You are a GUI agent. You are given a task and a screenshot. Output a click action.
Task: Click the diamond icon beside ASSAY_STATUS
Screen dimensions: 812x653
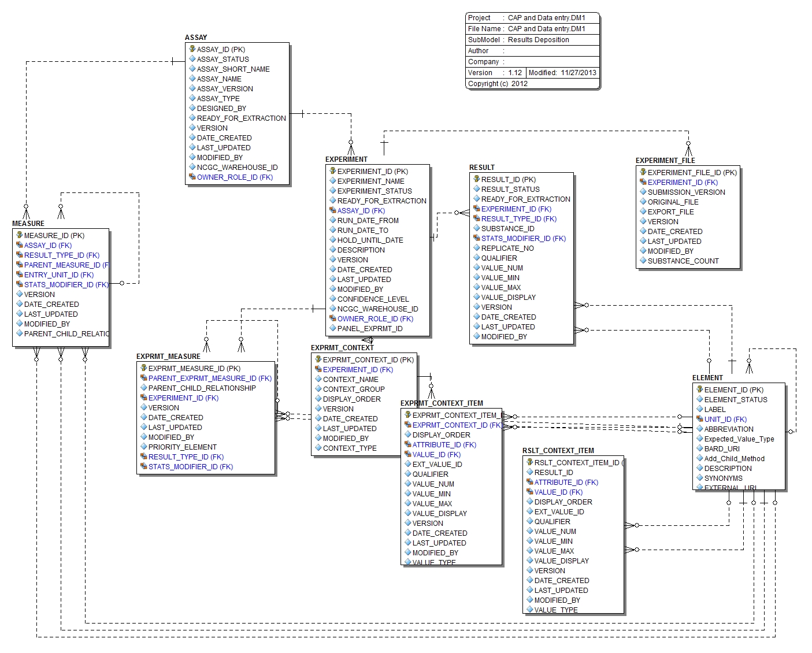[x=193, y=59]
